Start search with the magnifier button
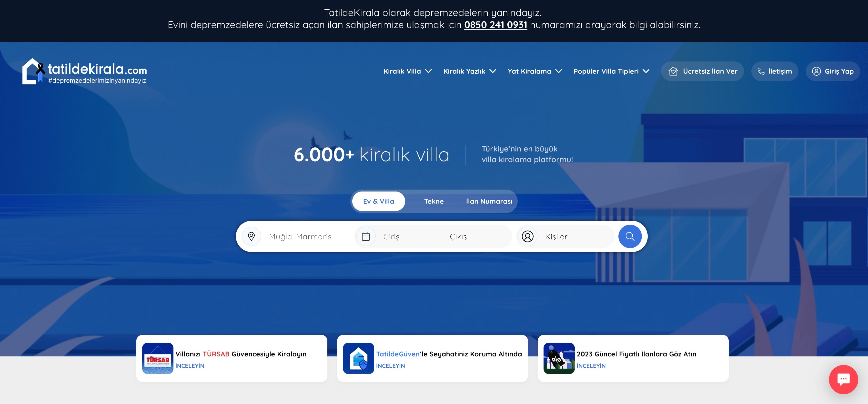This screenshot has height=404, width=868. [630, 237]
